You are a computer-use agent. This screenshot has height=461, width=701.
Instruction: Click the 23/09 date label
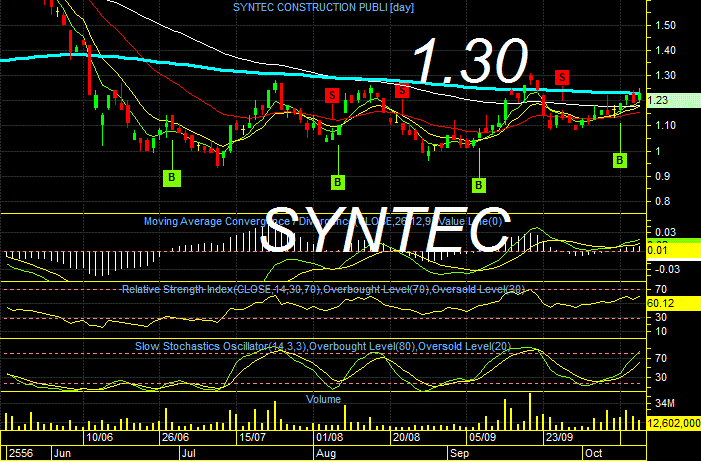[x=559, y=437]
